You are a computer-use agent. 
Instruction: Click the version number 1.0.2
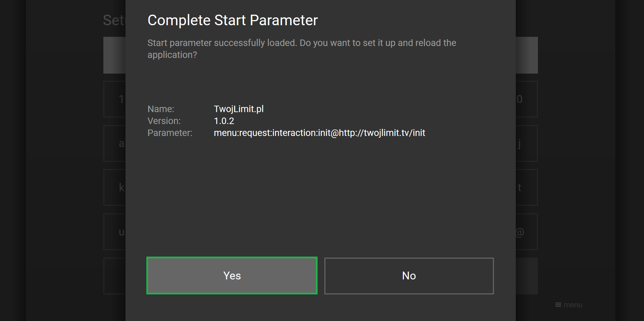224,121
